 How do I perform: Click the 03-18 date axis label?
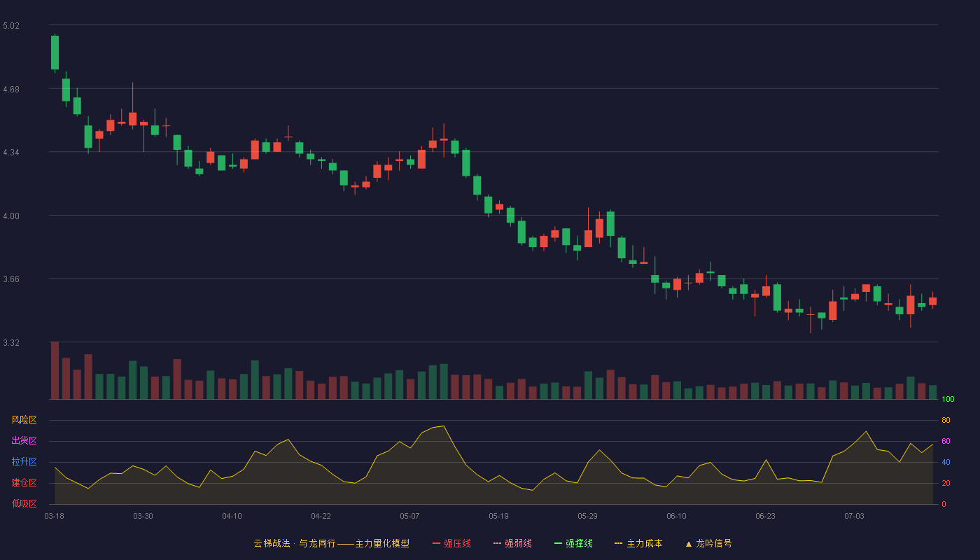point(54,516)
